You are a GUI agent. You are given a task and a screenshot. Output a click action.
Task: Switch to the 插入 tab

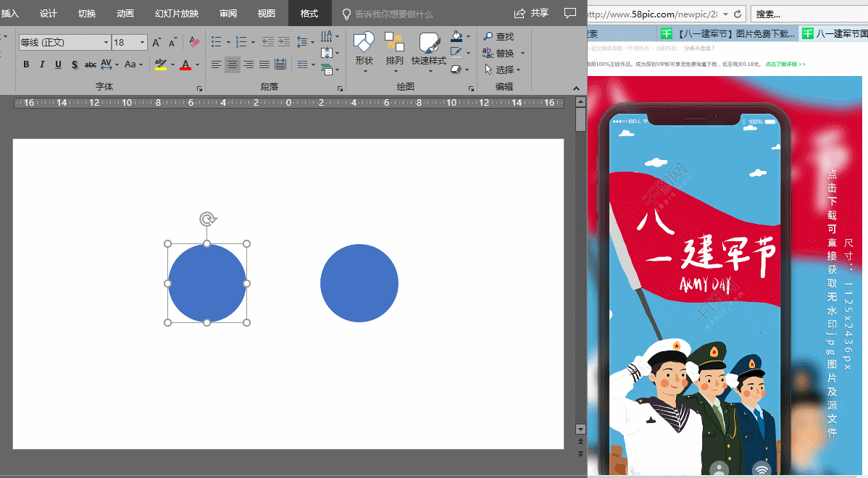9,13
